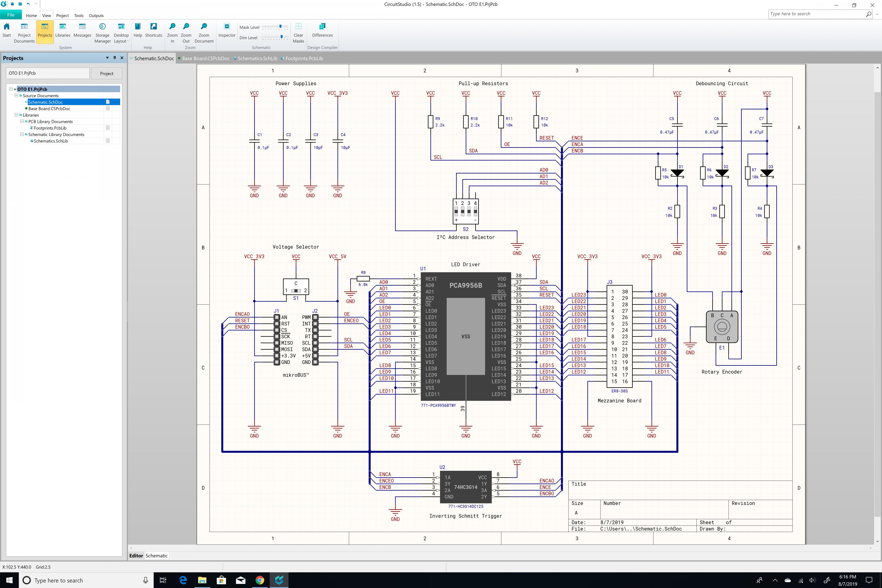Open the Tools ribbon tab

(x=79, y=15)
